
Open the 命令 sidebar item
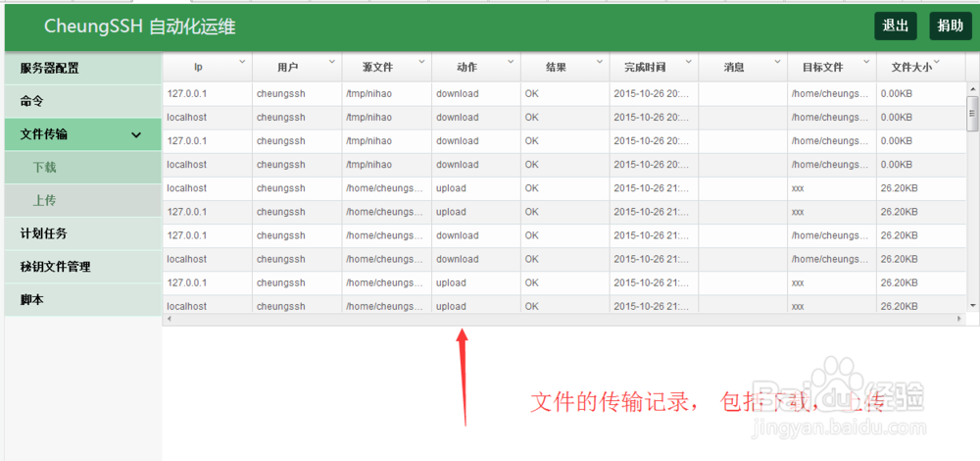[83, 101]
